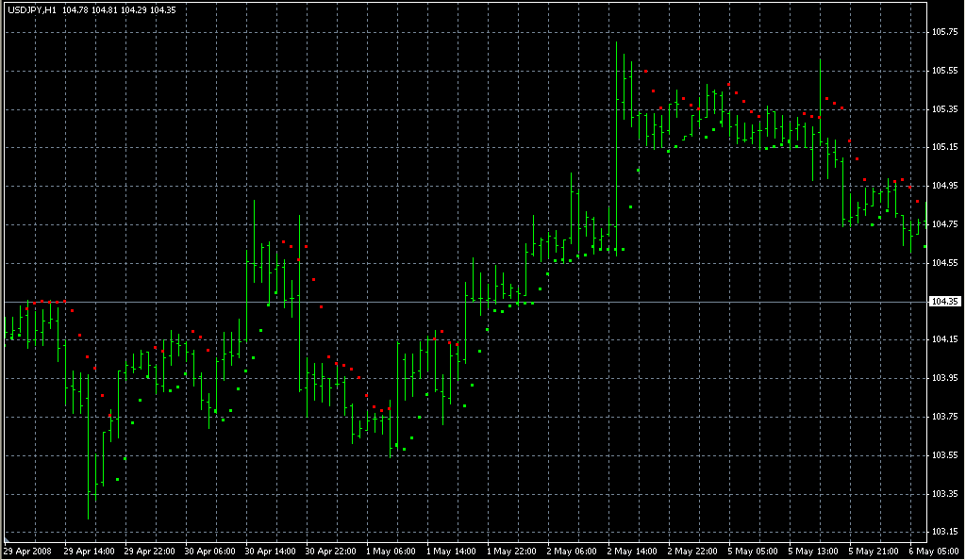Pick the 105.35 price scale label

coord(944,109)
